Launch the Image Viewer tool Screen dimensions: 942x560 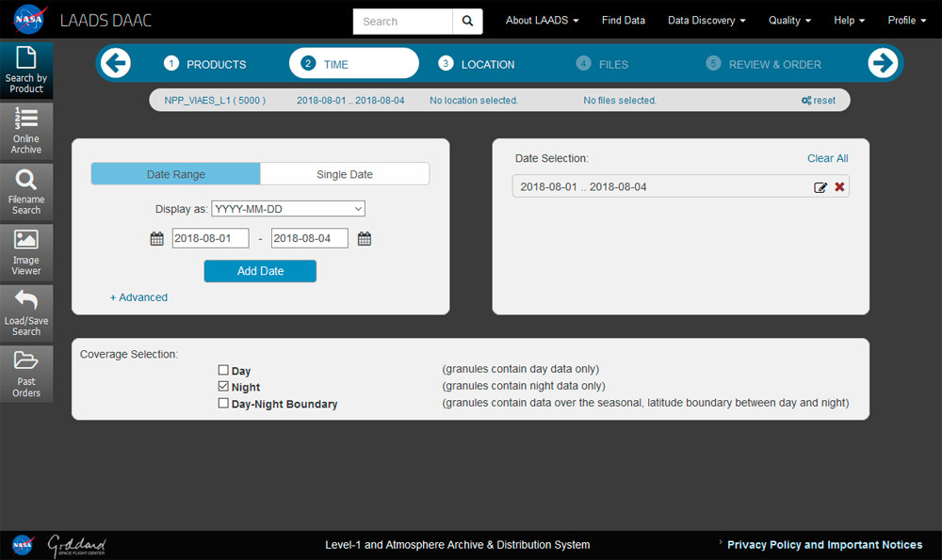[x=26, y=252]
